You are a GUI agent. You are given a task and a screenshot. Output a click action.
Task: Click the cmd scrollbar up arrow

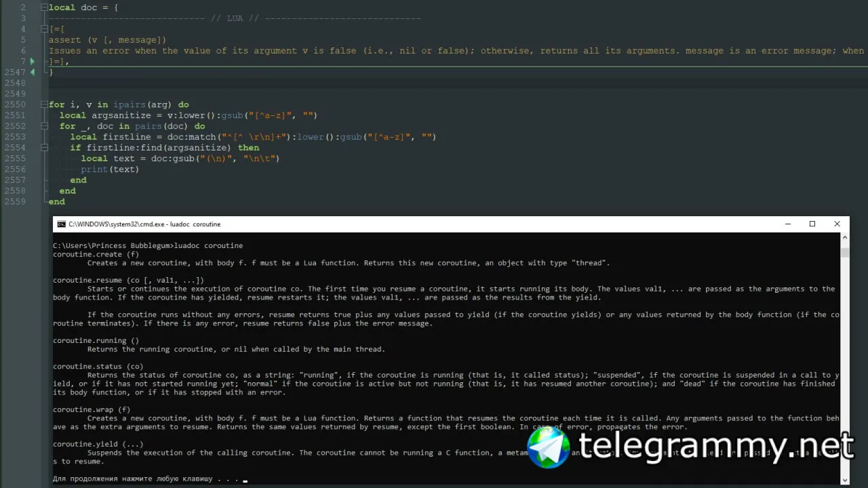844,238
